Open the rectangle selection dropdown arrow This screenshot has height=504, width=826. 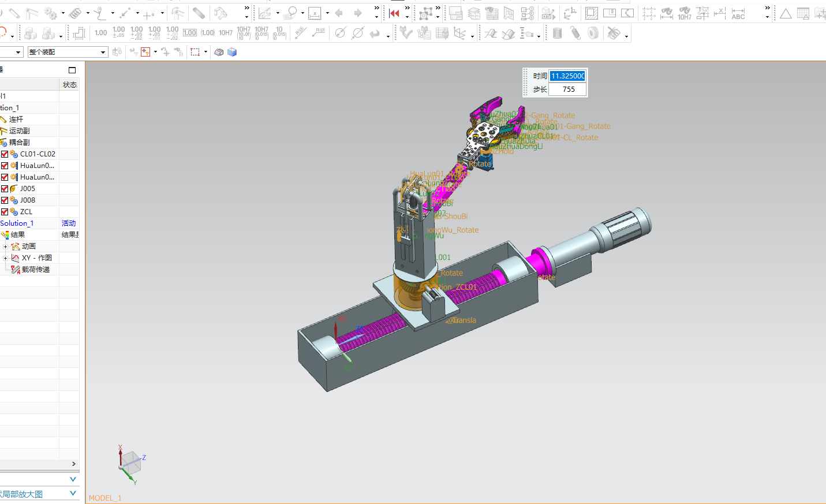205,52
